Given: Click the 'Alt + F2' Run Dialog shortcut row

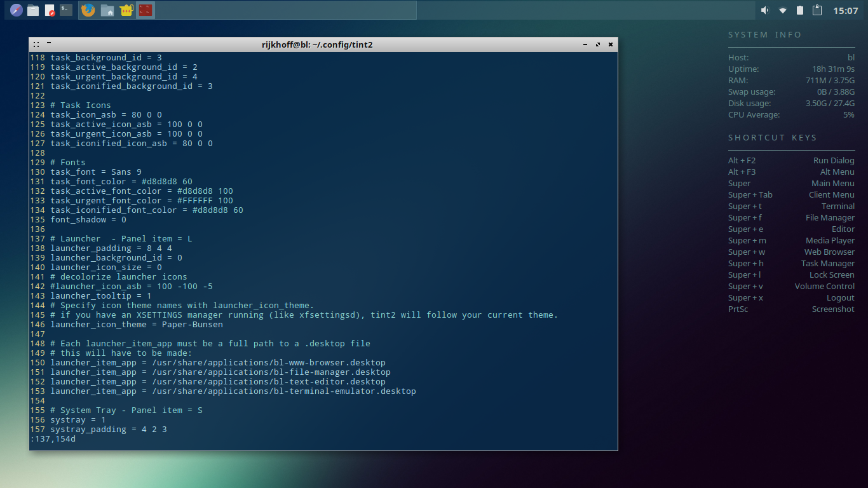Looking at the screenshot, I should [x=791, y=161].
